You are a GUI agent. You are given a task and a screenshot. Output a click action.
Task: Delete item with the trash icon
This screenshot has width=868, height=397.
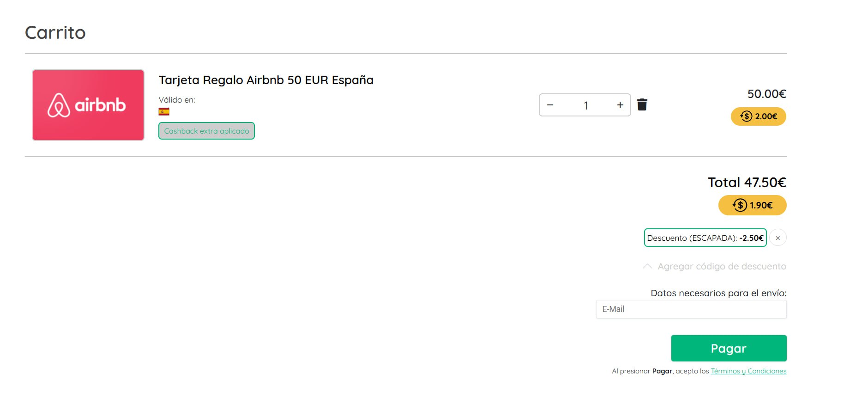click(642, 105)
